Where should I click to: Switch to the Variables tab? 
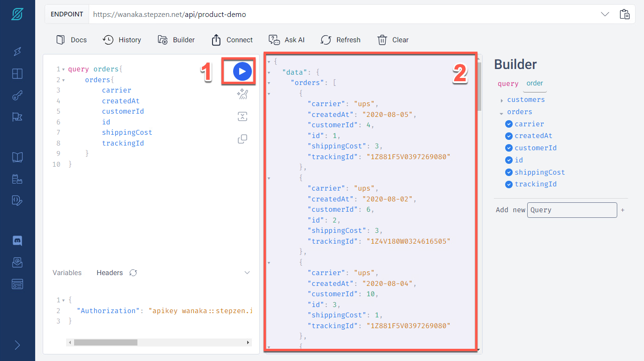click(x=67, y=273)
